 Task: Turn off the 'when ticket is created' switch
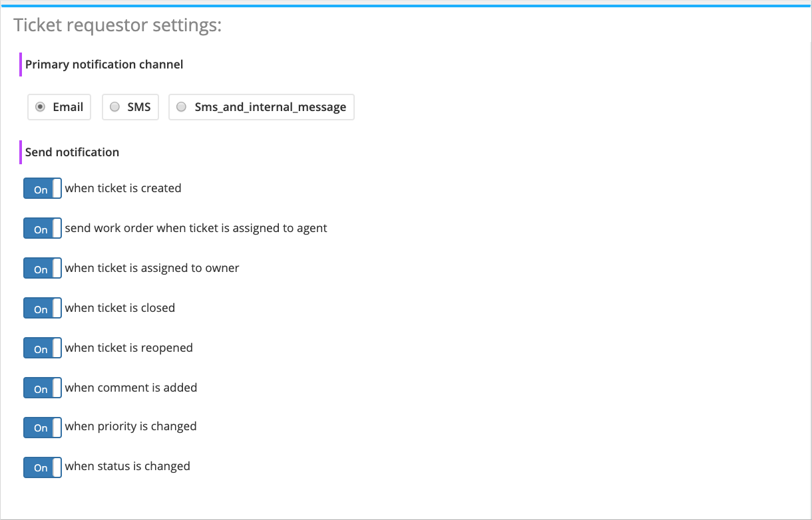point(43,189)
